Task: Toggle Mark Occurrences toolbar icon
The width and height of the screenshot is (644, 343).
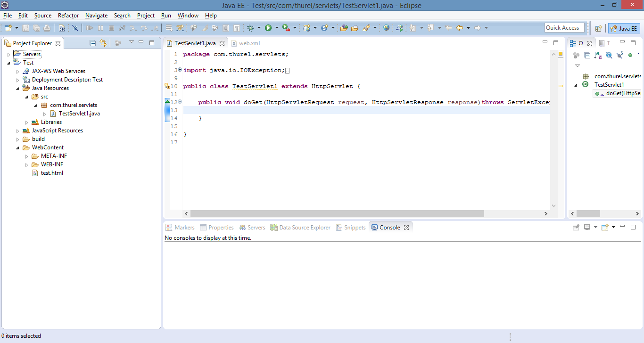Action: (205, 28)
